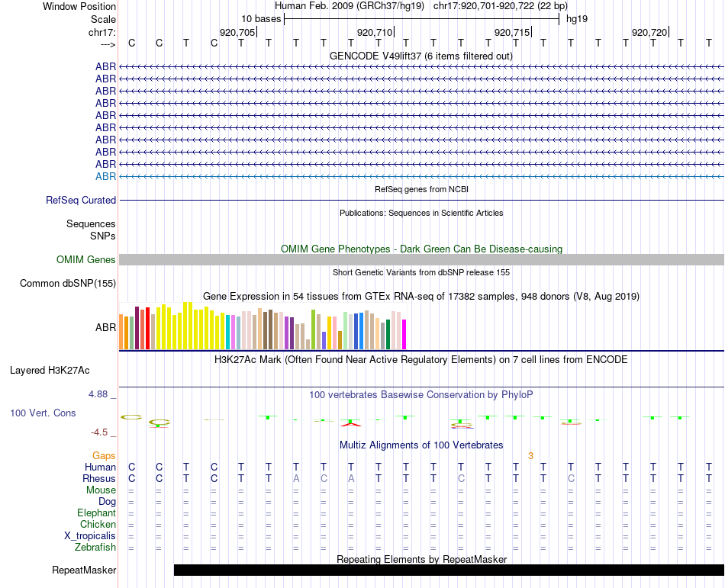Click the RefSeq Curated track label
725x588 pixels.
pyautogui.click(x=80, y=200)
